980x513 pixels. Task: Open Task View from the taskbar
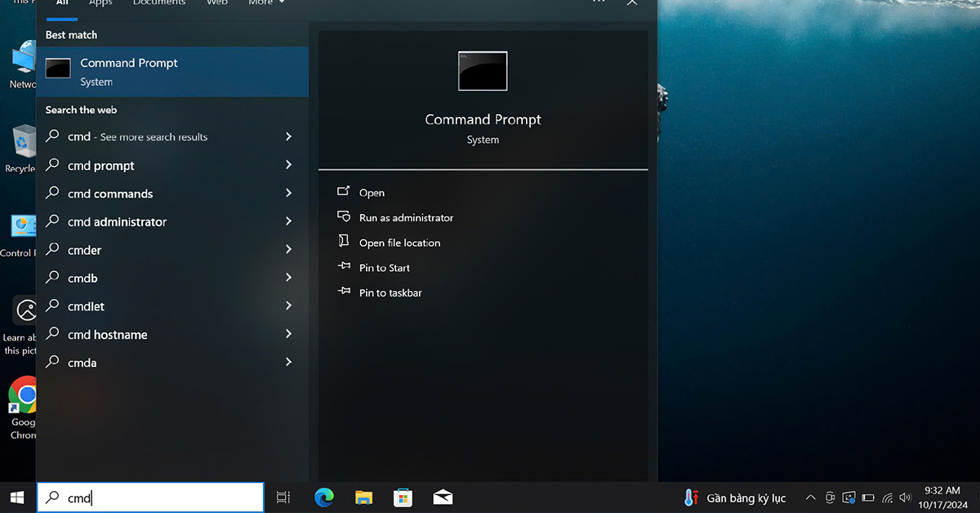coord(283,497)
